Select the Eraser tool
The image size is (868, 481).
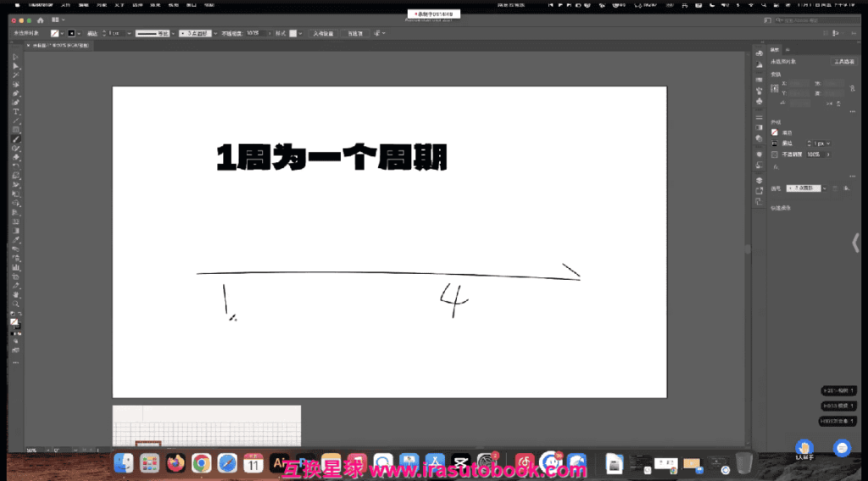(15, 158)
